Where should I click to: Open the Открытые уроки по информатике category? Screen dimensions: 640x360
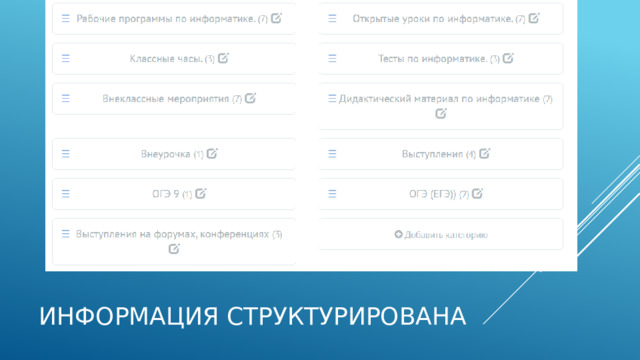click(439, 19)
